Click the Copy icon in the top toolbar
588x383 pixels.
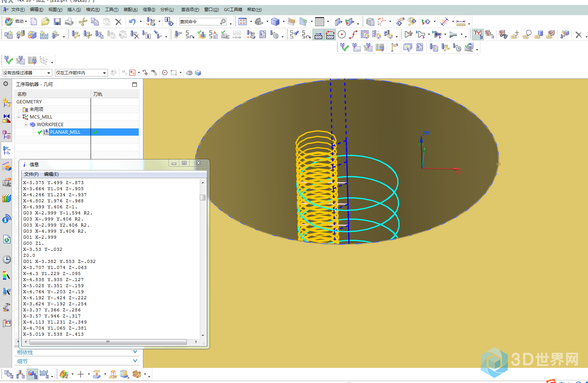coord(95,22)
